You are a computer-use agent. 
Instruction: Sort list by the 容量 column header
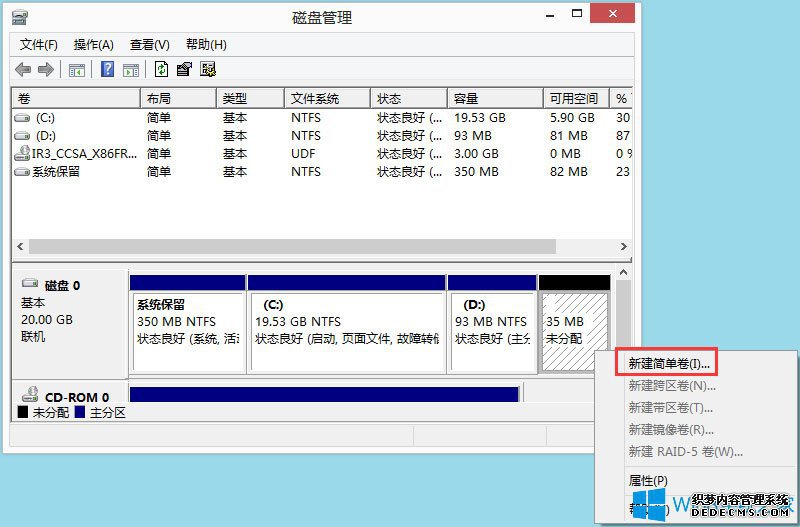pos(467,98)
